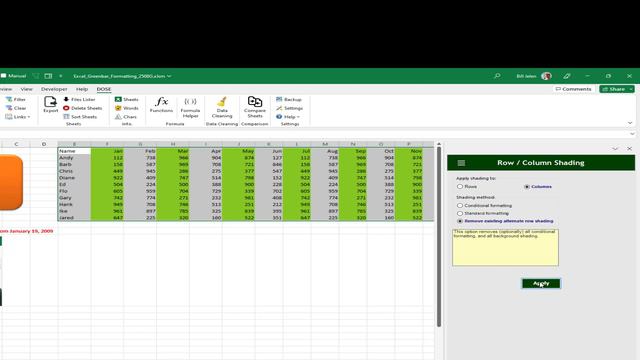Viewport: 640px width, 360px height.
Task: Expand the formula bar chevron
Action: pyautogui.click(x=632, y=134)
